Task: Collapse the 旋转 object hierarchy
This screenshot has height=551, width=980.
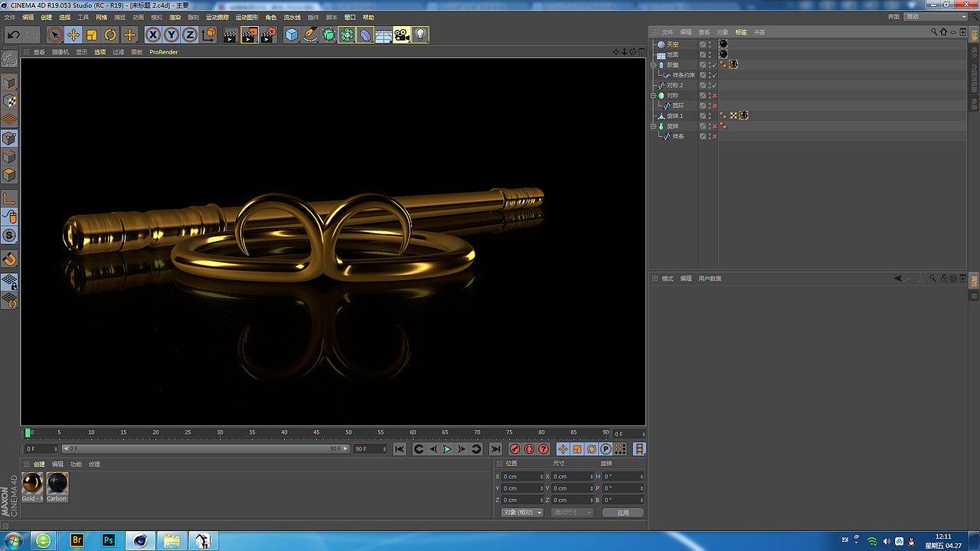Action: pos(653,126)
